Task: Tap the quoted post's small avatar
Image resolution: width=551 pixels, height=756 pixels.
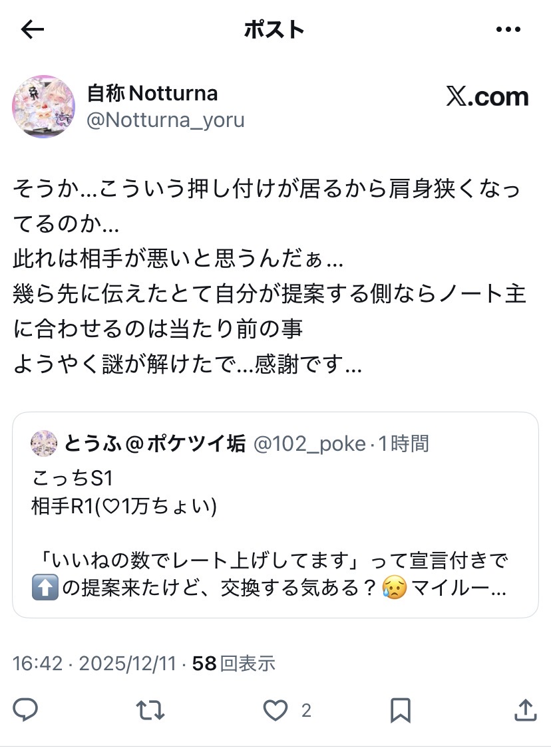Action: point(45,443)
